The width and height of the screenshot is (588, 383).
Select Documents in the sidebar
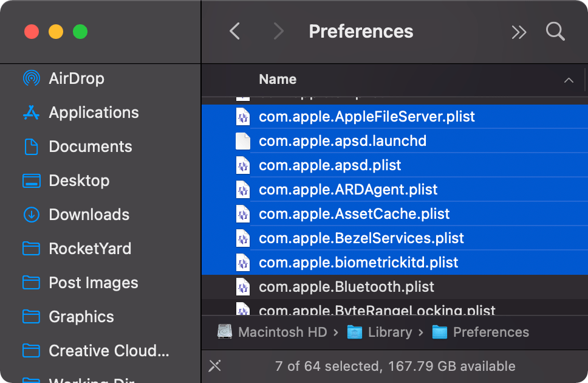[90, 147]
